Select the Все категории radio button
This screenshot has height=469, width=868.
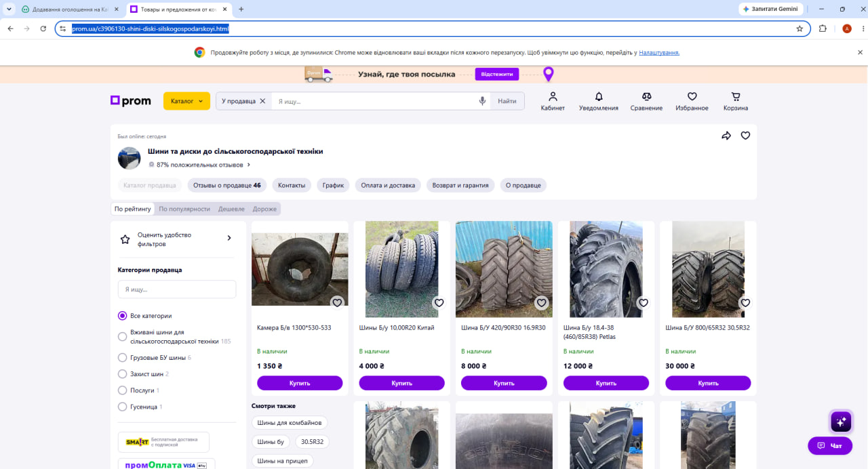click(x=123, y=316)
